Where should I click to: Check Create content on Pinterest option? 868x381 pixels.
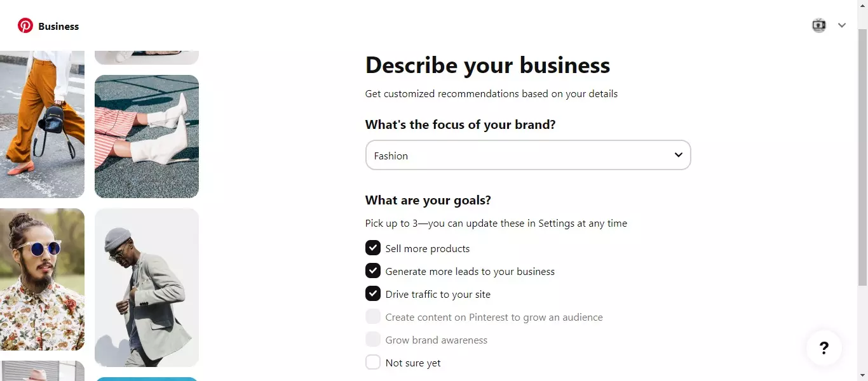[x=373, y=317]
